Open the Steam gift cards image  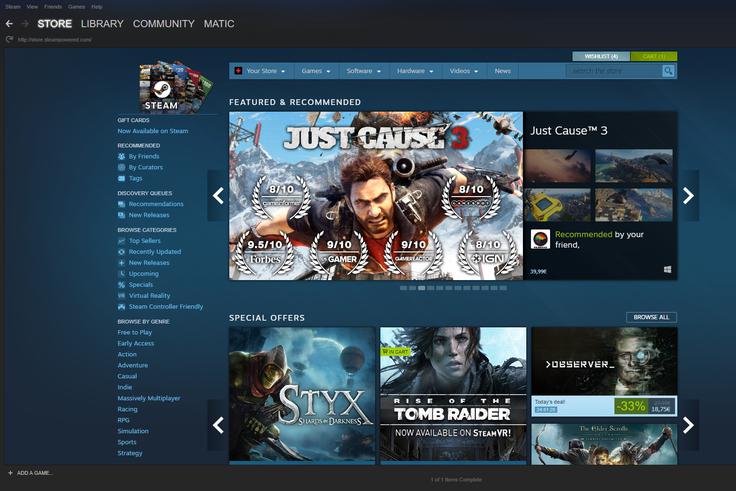[175, 86]
